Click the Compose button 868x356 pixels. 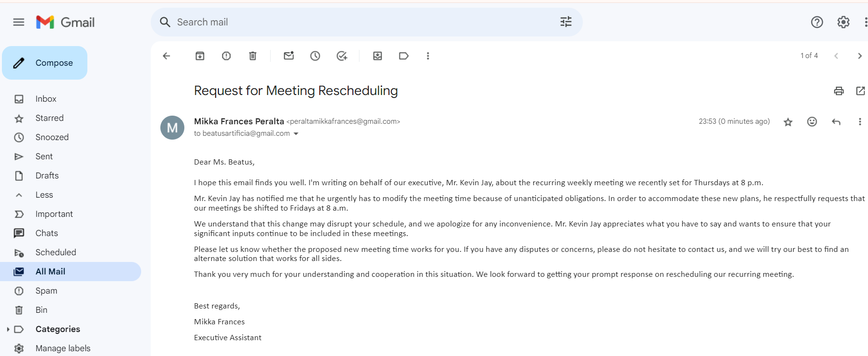pyautogui.click(x=45, y=63)
